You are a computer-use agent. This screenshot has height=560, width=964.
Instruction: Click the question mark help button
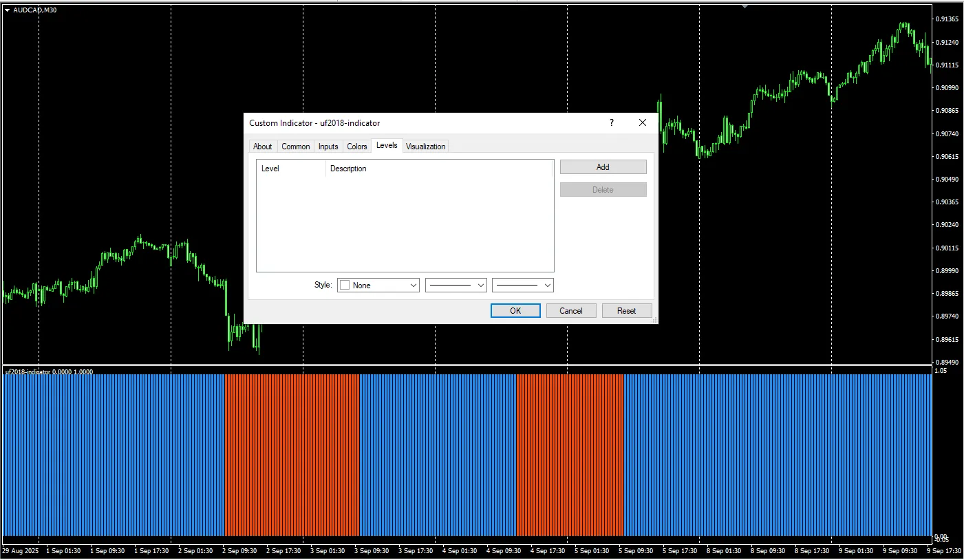[x=611, y=123]
